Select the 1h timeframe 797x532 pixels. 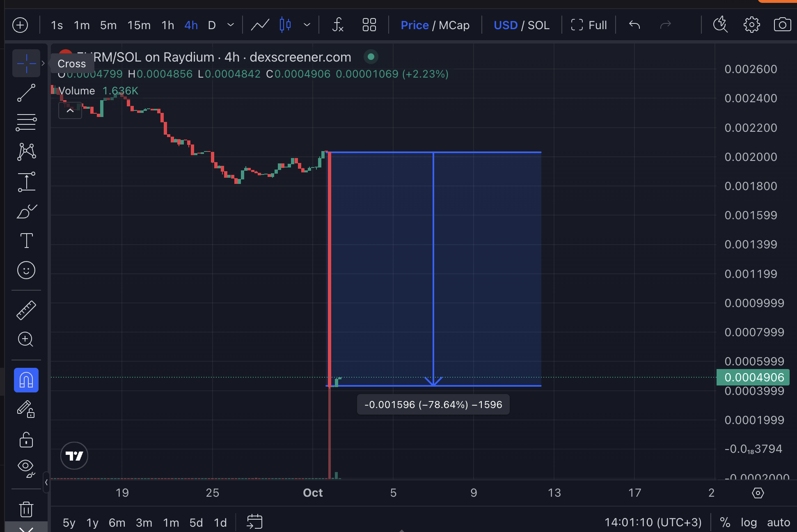point(168,25)
